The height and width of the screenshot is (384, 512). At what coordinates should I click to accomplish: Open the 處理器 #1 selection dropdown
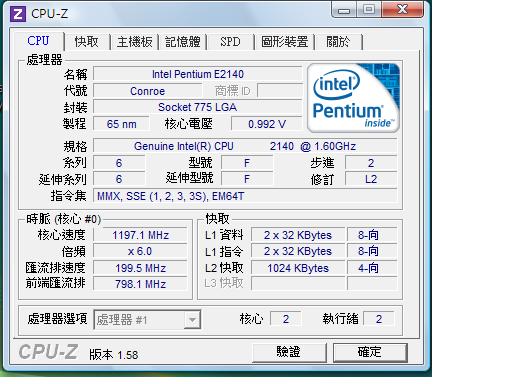pos(147,320)
